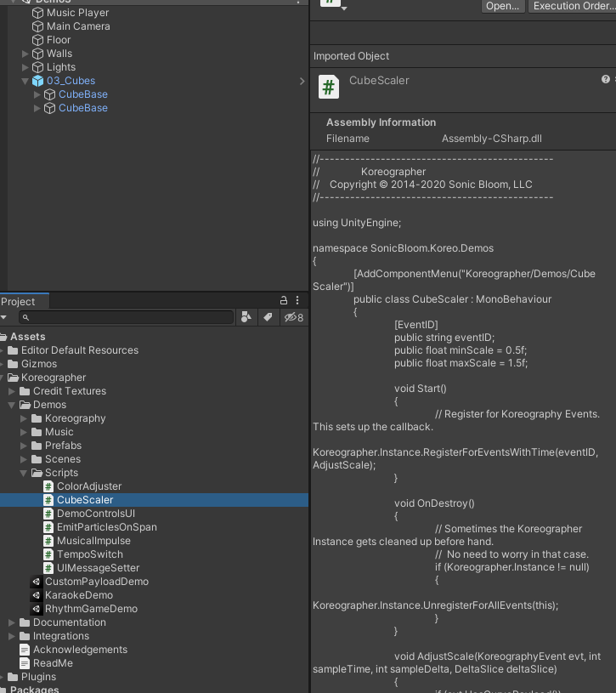
Task: Click the Lights cube icon
Action: click(x=38, y=68)
